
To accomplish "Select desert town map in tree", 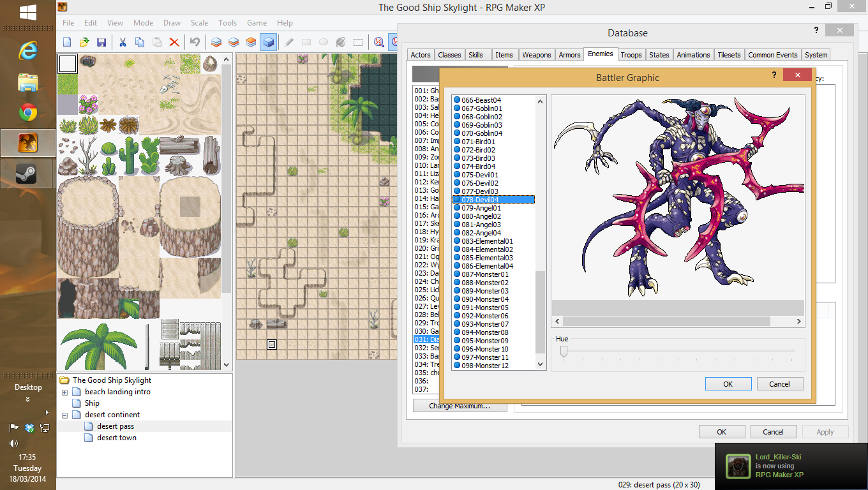I will pyautogui.click(x=116, y=438).
